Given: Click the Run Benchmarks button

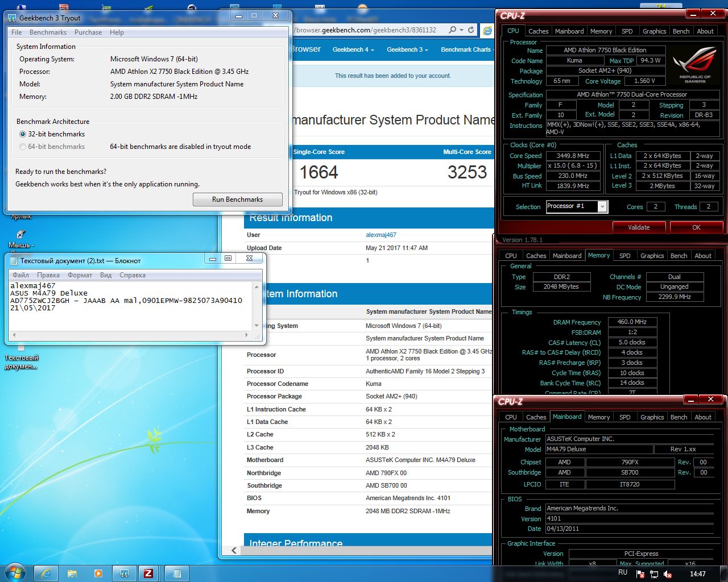Looking at the screenshot, I should pos(238,199).
